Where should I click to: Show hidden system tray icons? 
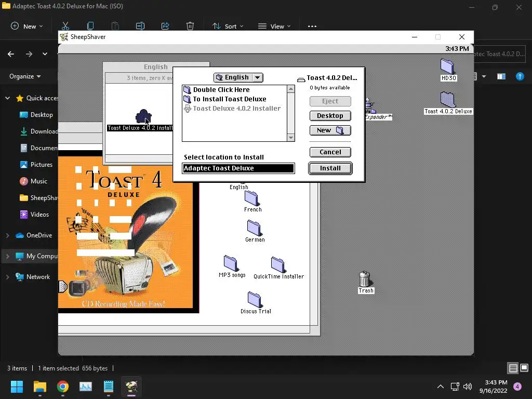point(441,387)
